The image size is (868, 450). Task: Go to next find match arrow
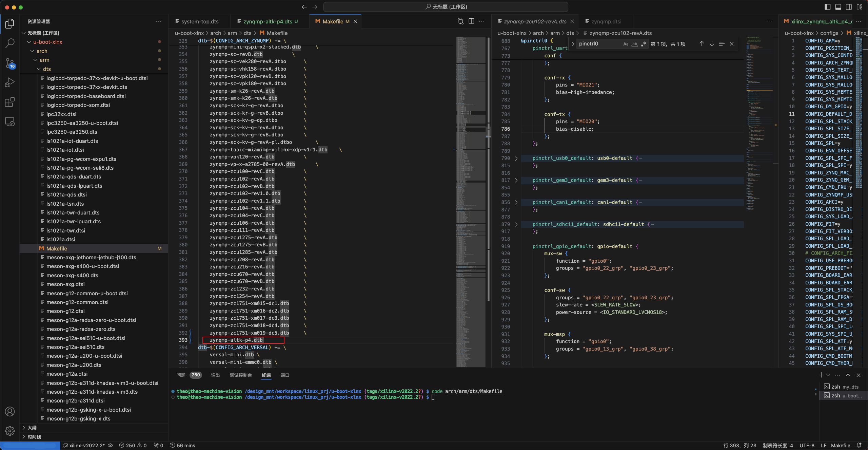[712, 44]
